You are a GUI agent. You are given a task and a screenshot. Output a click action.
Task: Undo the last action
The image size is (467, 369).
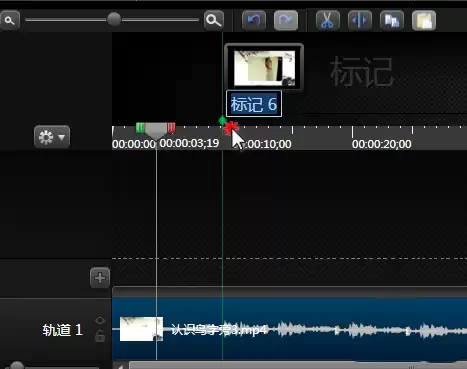pos(254,20)
